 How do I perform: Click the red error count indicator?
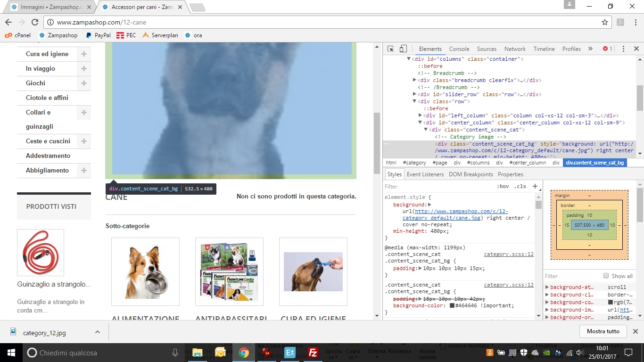click(608, 49)
